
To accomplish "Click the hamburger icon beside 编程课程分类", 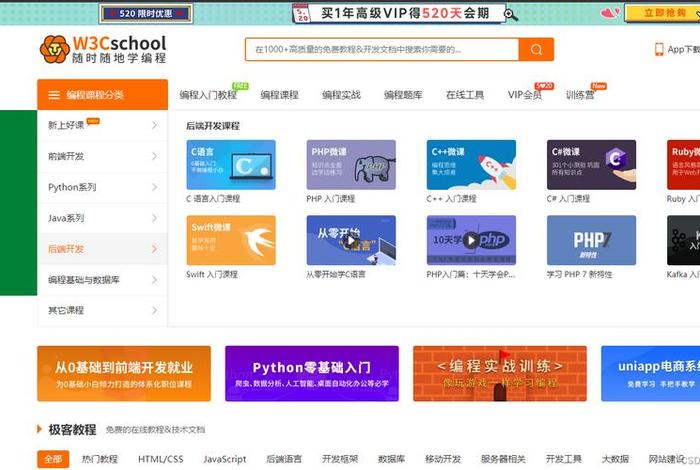I will click(54, 95).
